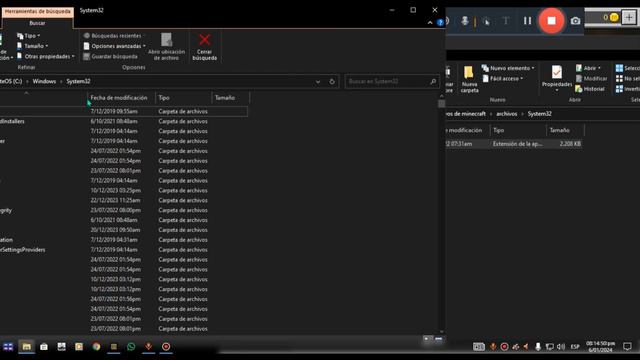This screenshot has width=640, height=360.
Task: Click the volume icon in system tray
Action: pos(561,347)
